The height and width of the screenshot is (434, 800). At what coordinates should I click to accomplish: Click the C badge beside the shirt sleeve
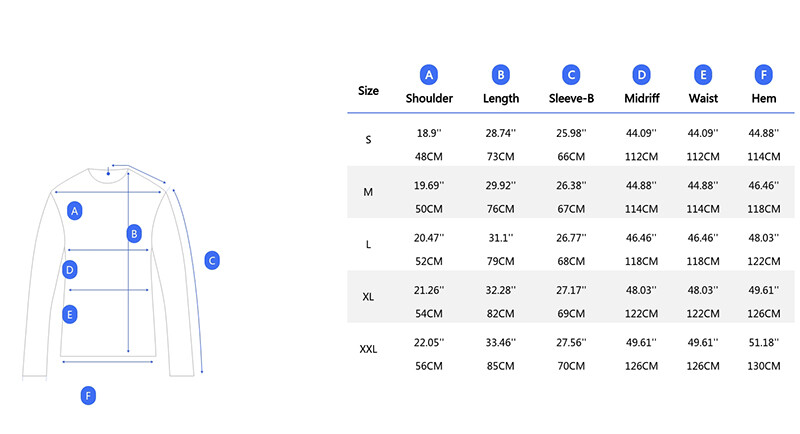coord(211,260)
